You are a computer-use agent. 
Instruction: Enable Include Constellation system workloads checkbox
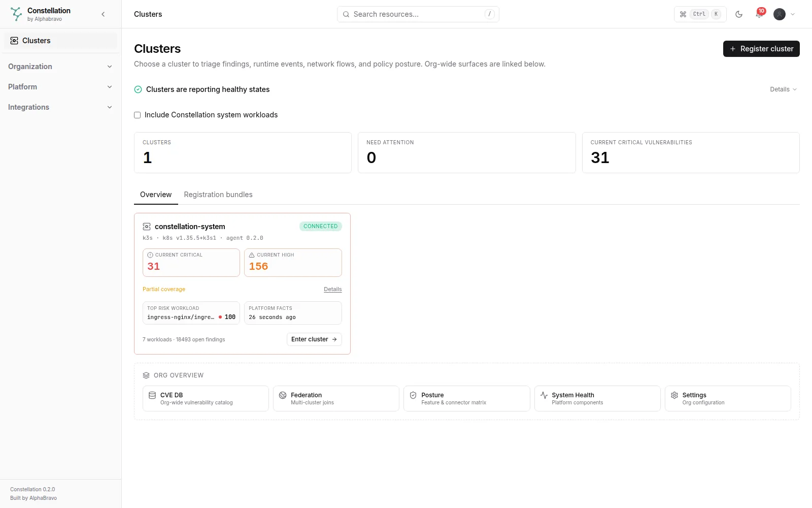tap(137, 115)
